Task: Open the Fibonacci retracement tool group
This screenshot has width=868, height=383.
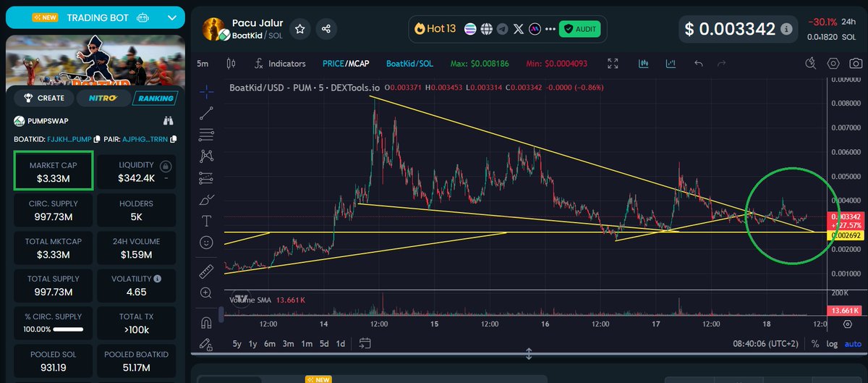Action: point(207,134)
